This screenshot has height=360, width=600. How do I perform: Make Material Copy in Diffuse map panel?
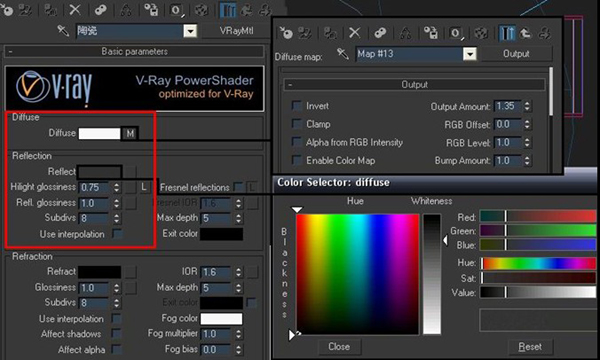[x=380, y=33]
